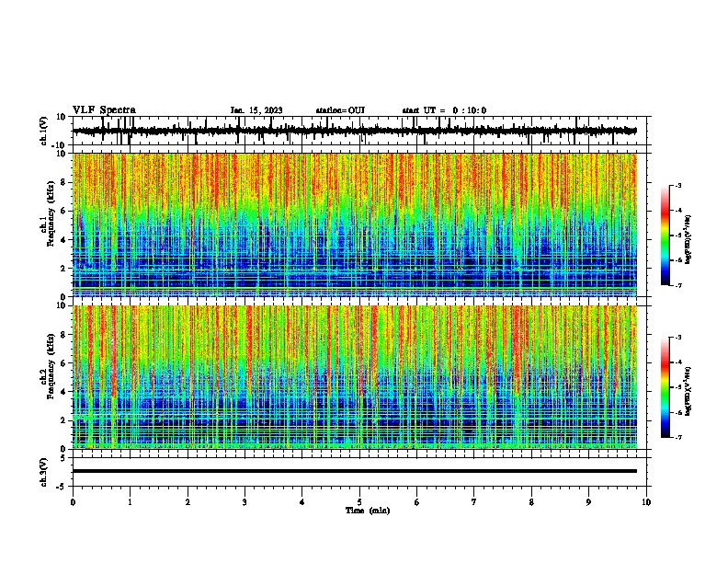This screenshot has width=728, height=563.
Task: Click the "ch.3(V)" axis label
Action: (x=44, y=472)
